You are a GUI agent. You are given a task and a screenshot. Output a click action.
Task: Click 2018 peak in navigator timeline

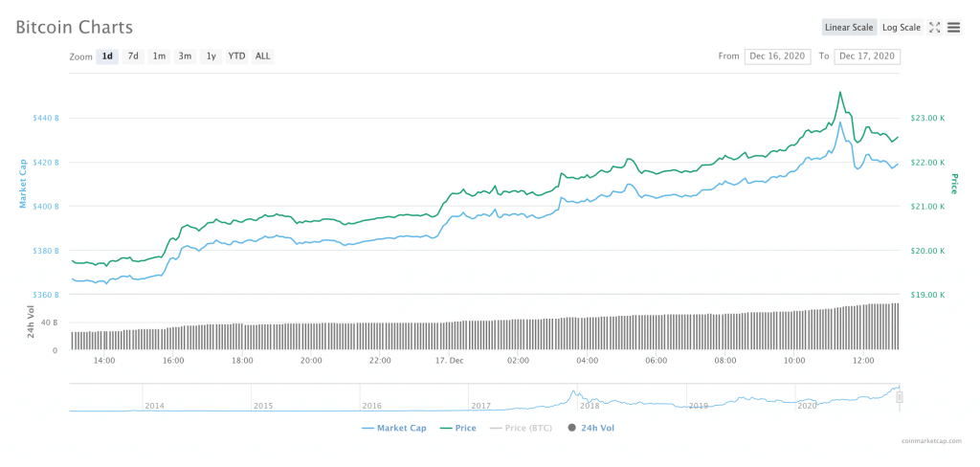tap(573, 392)
